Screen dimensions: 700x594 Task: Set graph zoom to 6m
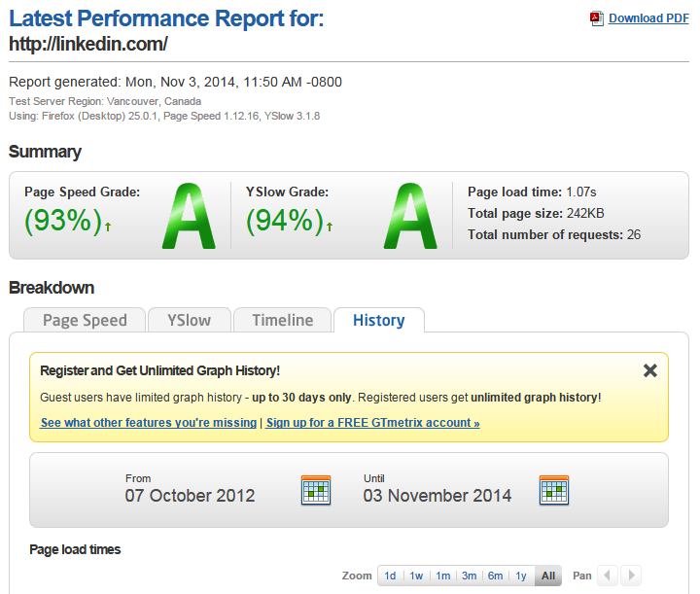[495, 576]
